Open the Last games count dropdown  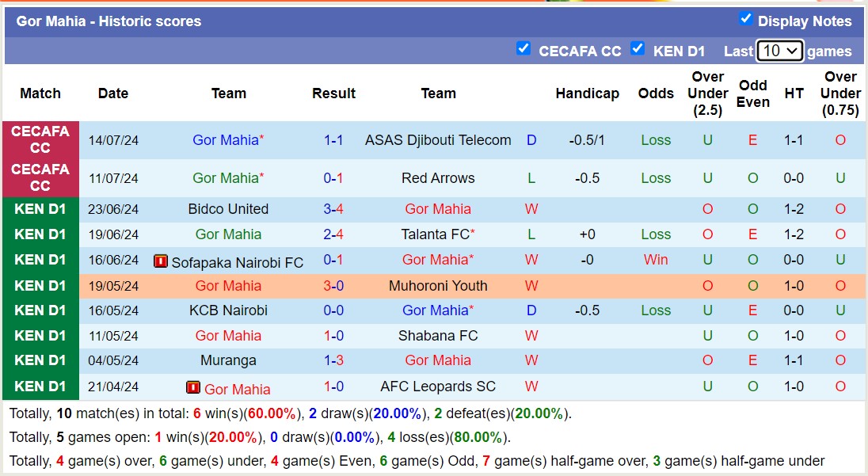pyautogui.click(x=780, y=50)
